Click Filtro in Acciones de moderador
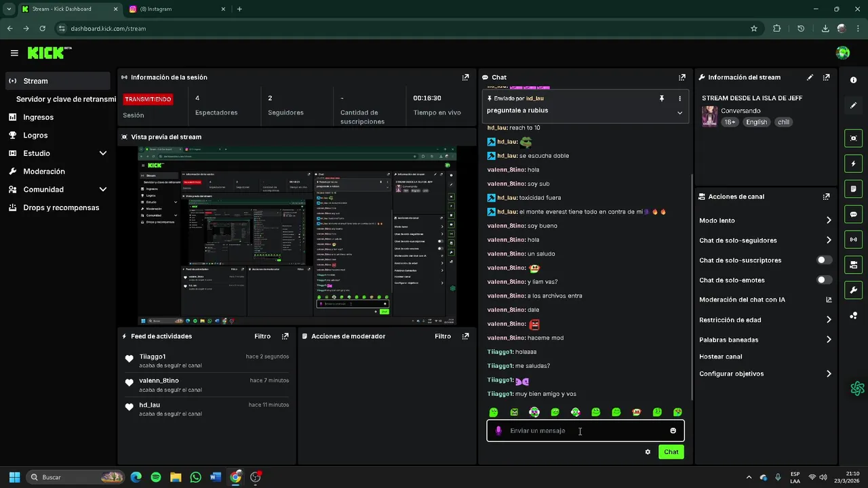This screenshot has height=488, width=868. pos(443,336)
